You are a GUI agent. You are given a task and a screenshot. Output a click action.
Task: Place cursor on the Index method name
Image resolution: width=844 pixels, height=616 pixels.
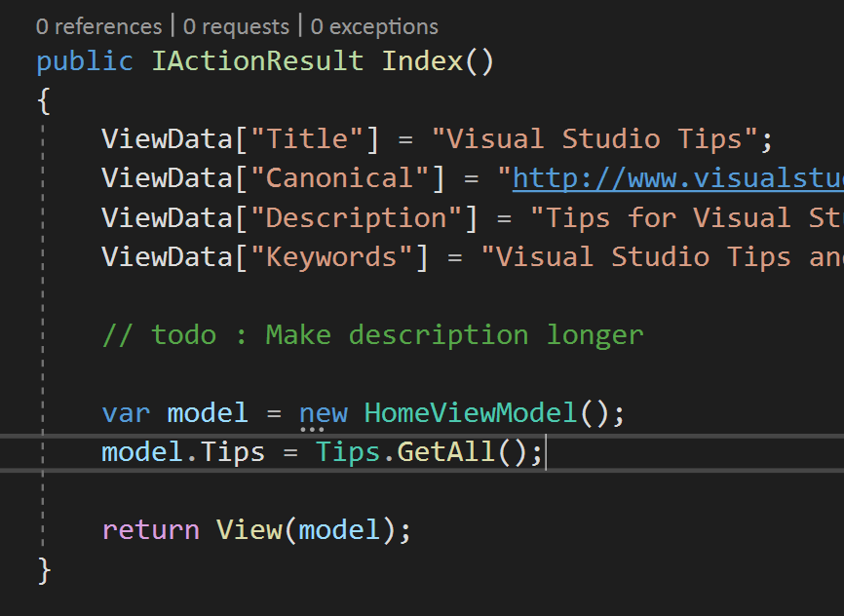[x=423, y=60]
